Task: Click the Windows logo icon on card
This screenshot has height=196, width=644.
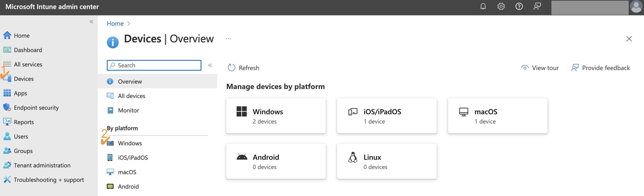Action: (x=242, y=112)
